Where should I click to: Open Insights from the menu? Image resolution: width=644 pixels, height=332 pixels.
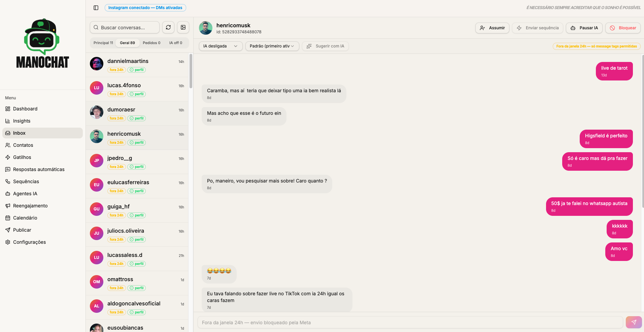point(42,121)
